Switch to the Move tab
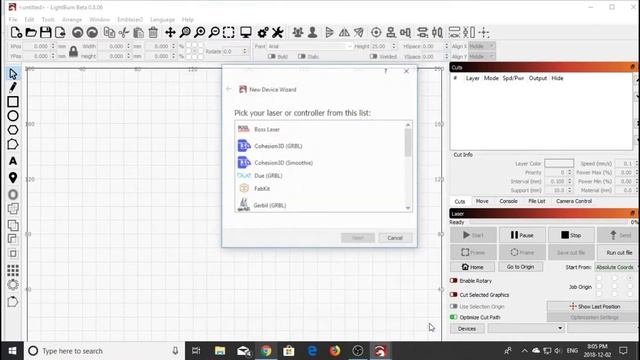Screen dimensions: 640x360 click(x=482, y=201)
